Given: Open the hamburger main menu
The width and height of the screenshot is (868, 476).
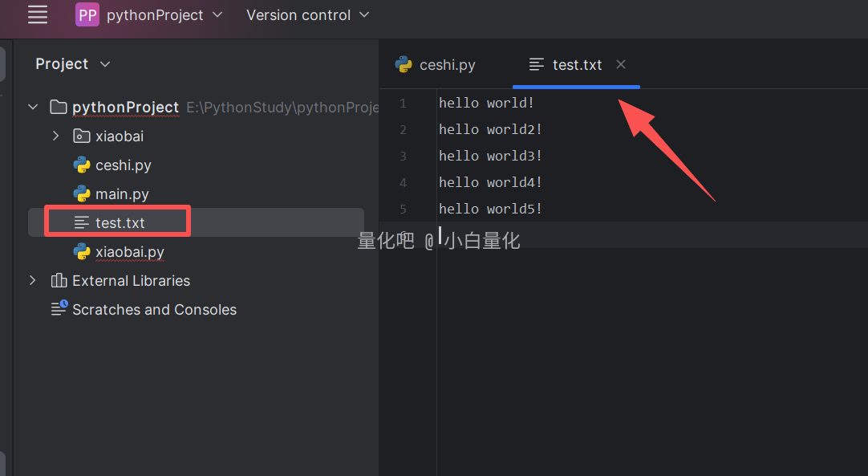Looking at the screenshot, I should [x=38, y=14].
